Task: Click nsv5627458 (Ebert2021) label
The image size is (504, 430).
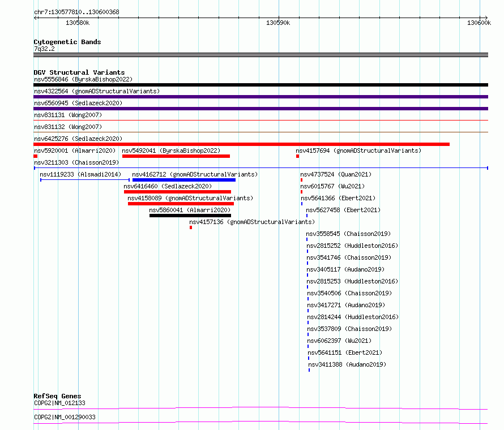Action: click(x=343, y=210)
